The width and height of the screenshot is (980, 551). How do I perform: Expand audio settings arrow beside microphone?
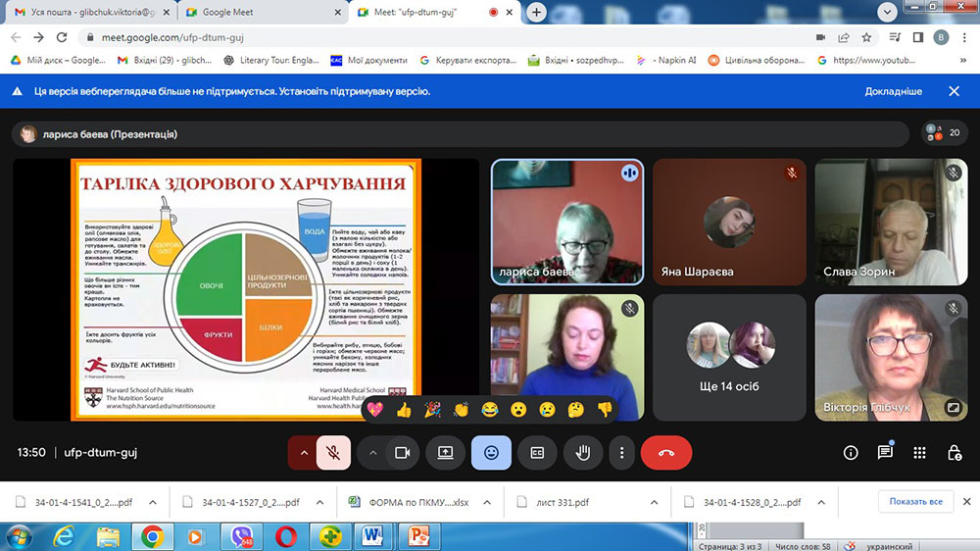(x=303, y=453)
